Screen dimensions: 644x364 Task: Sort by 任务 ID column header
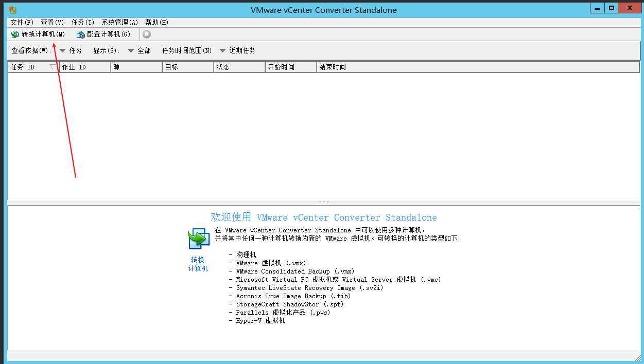(x=33, y=67)
